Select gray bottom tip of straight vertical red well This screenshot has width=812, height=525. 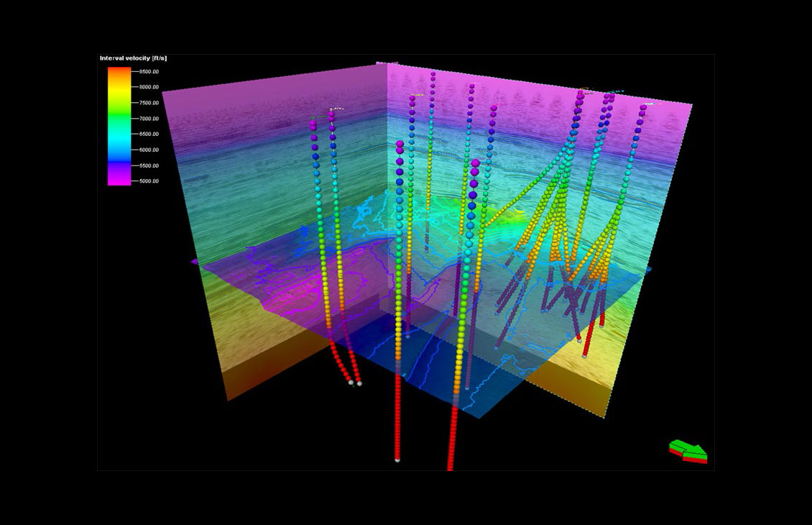[397, 460]
